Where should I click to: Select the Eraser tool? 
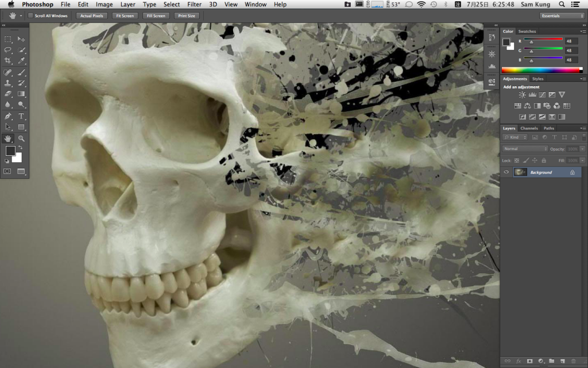point(8,94)
